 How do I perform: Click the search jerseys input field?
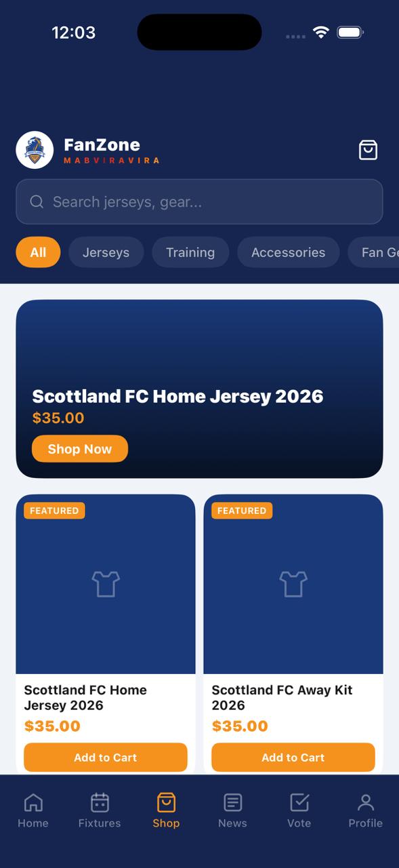point(199,201)
